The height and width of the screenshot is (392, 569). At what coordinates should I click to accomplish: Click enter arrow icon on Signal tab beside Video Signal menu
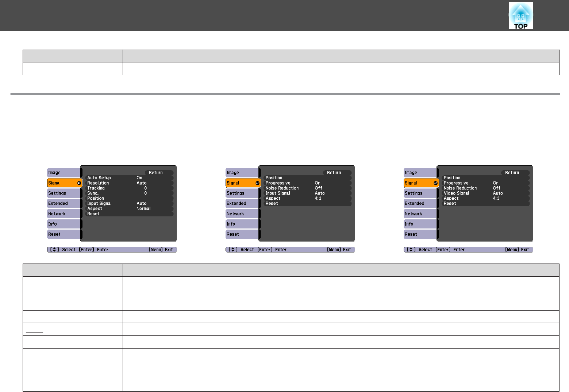click(x=435, y=183)
